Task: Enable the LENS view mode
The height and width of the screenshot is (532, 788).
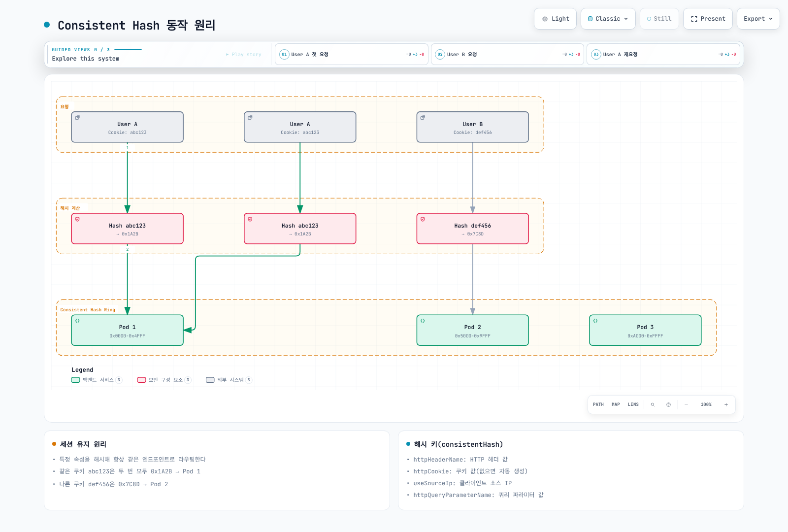Action: point(633,404)
